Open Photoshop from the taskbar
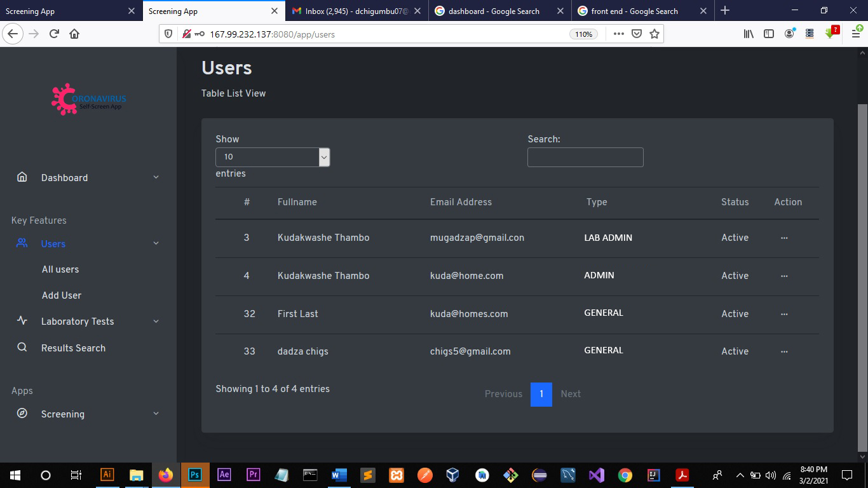Viewport: 868px width, 488px height. (195, 475)
